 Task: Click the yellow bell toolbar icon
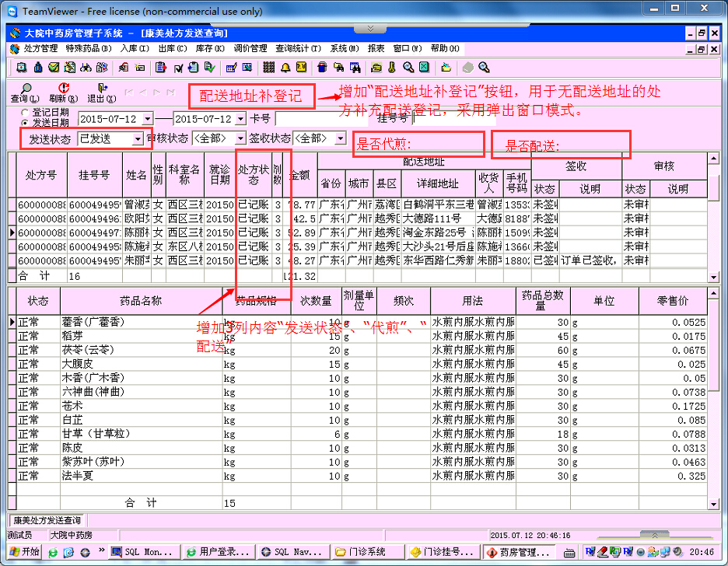coord(285,68)
